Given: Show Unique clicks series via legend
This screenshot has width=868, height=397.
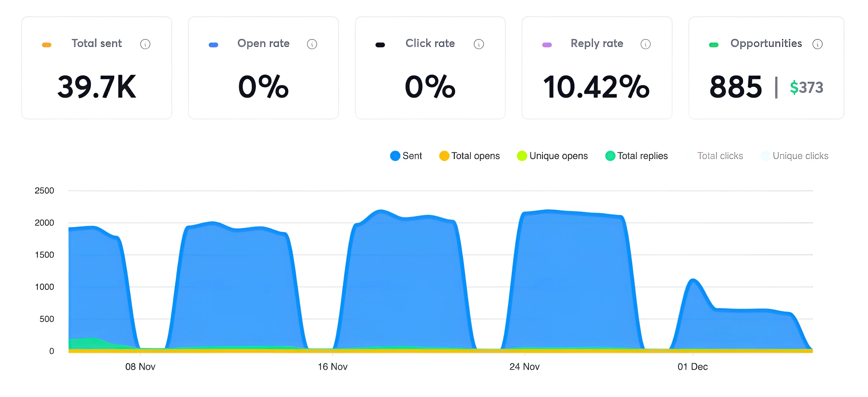Looking at the screenshot, I should coord(800,156).
